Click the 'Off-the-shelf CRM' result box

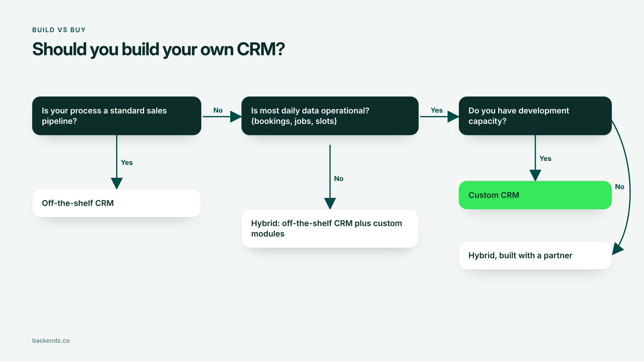[117, 203]
